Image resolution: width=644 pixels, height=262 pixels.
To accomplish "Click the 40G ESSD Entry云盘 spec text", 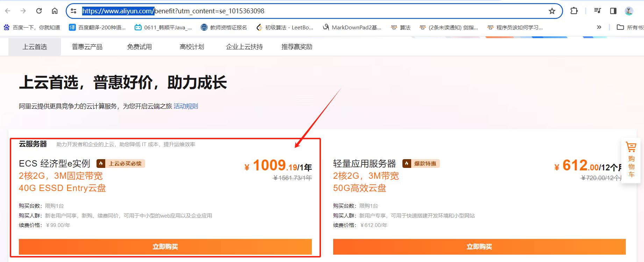I will coord(62,188).
